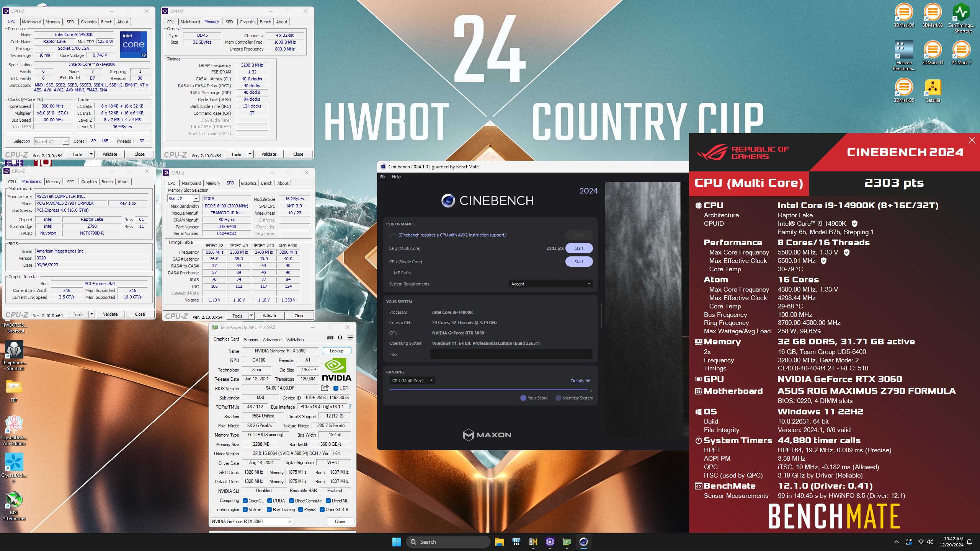Open the BenchMate taskbar icon

click(x=533, y=542)
